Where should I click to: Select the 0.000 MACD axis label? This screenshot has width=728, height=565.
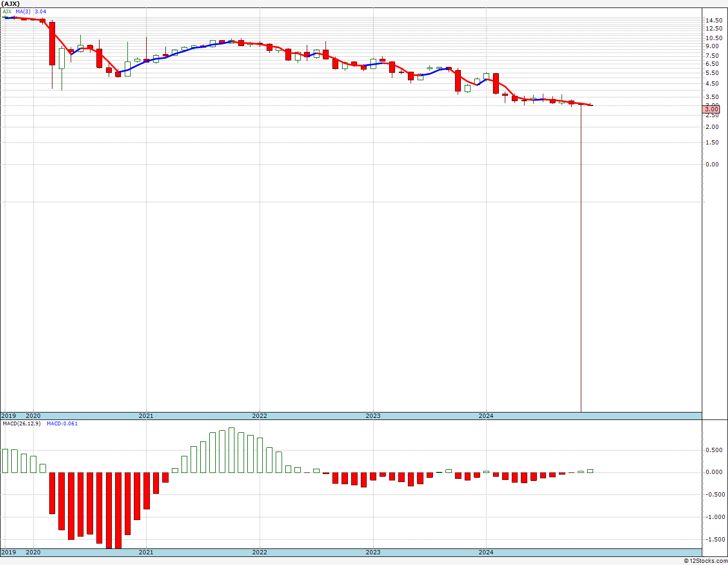(714, 472)
